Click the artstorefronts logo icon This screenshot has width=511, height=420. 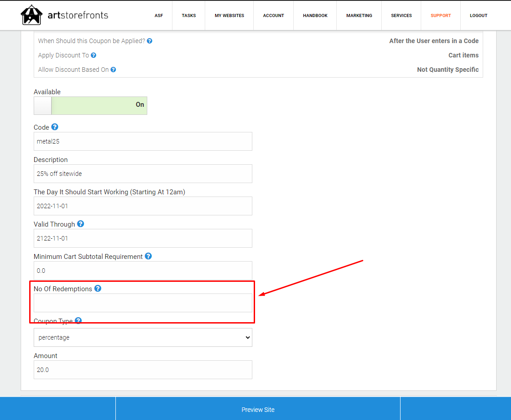[x=31, y=15]
